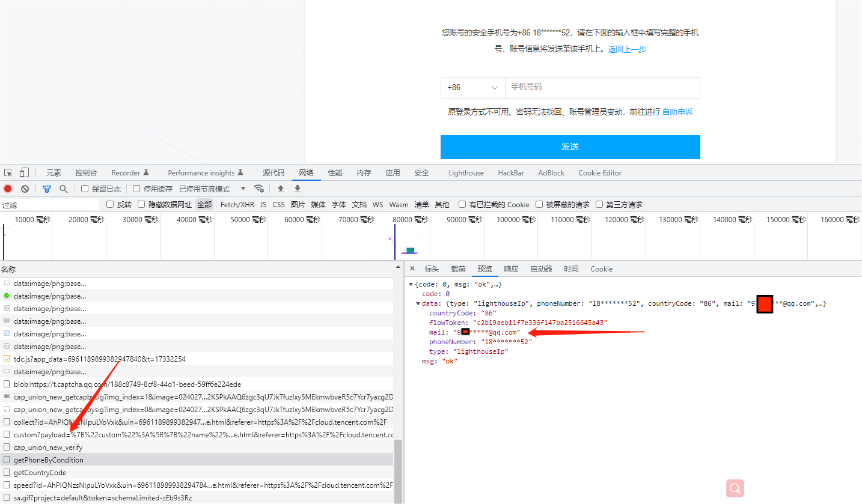This screenshot has height=504, width=862.
Task: Filter requests by 图片 type
Action: tap(298, 204)
